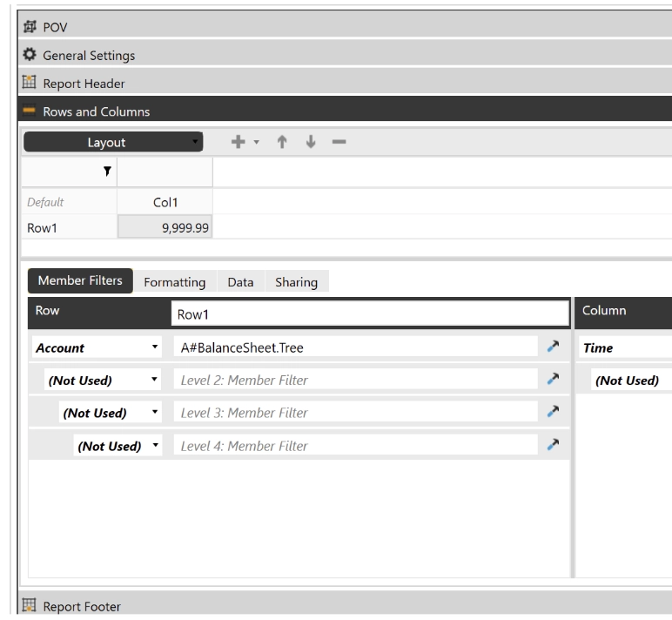This screenshot has height=620, width=672.
Task: Open member filter builder for Level 2
Action: point(552,380)
